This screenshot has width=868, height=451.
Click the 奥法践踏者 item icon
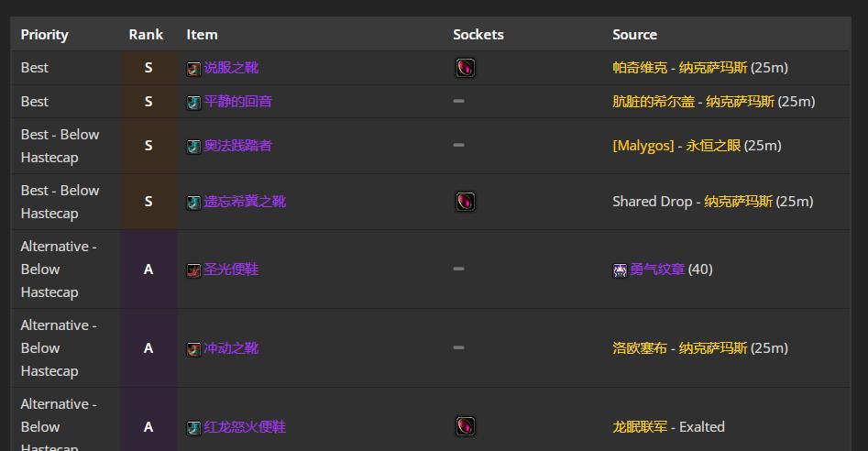tap(193, 147)
